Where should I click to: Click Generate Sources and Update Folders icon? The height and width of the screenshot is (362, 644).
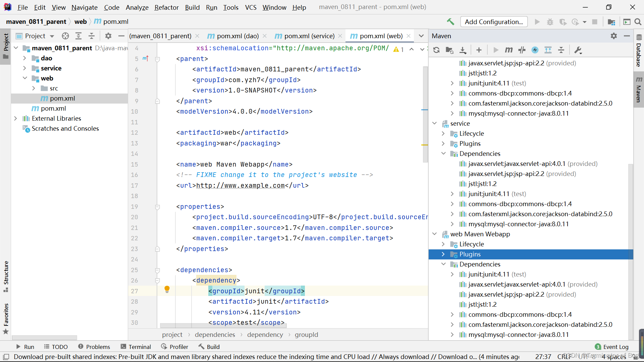[449, 50]
